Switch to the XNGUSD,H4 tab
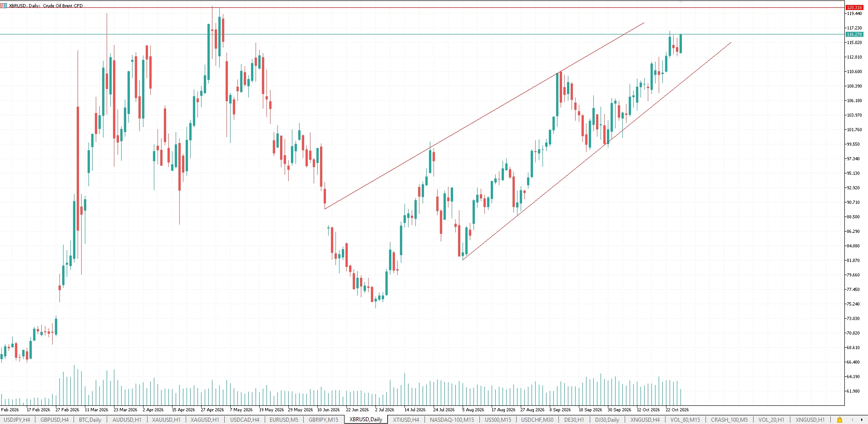 [645, 420]
